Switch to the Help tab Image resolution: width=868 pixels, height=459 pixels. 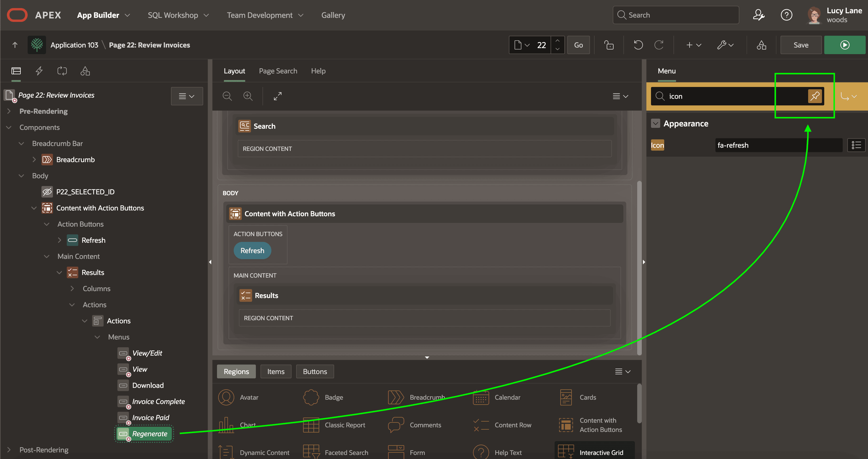(x=318, y=71)
